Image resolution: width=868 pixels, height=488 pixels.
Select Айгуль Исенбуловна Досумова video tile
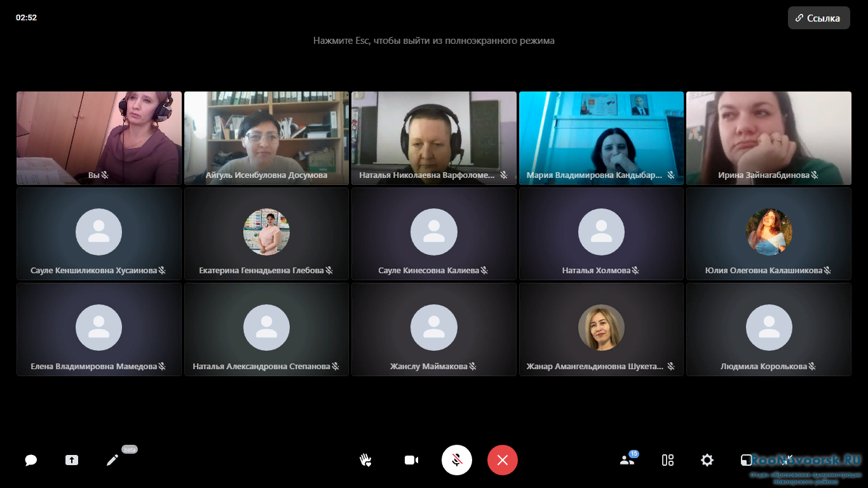(266, 138)
